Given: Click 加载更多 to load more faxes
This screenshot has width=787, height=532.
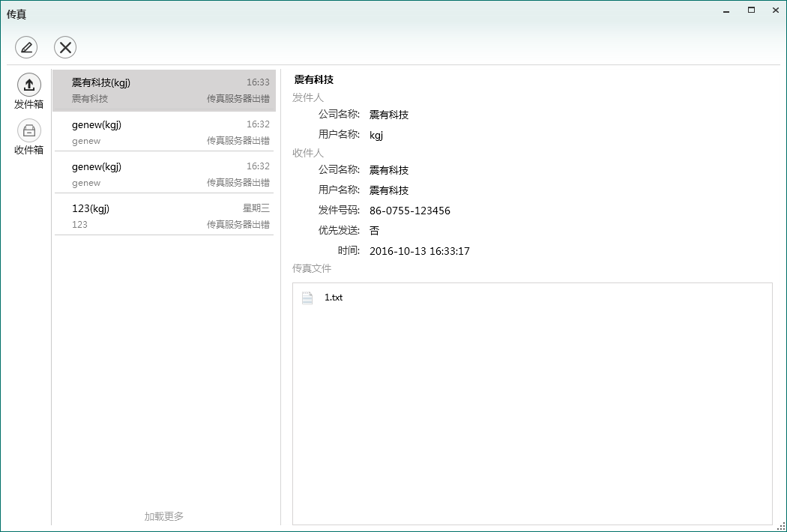Looking at the screenshot, I should click(163, 516).
